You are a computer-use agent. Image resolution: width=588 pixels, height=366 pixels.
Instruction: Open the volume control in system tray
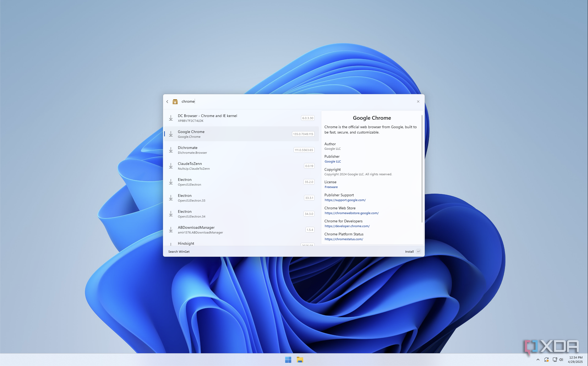(x=561, y=360)
